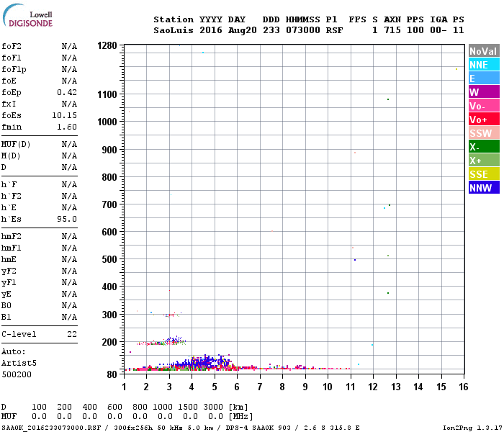
Task: Click the SaoLuis station name in header
Action: (171, 30)
